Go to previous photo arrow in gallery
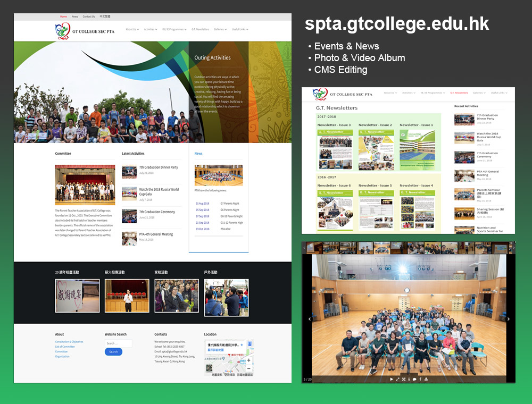This screenshot has width=532, height=404. [x=310, y=319]
